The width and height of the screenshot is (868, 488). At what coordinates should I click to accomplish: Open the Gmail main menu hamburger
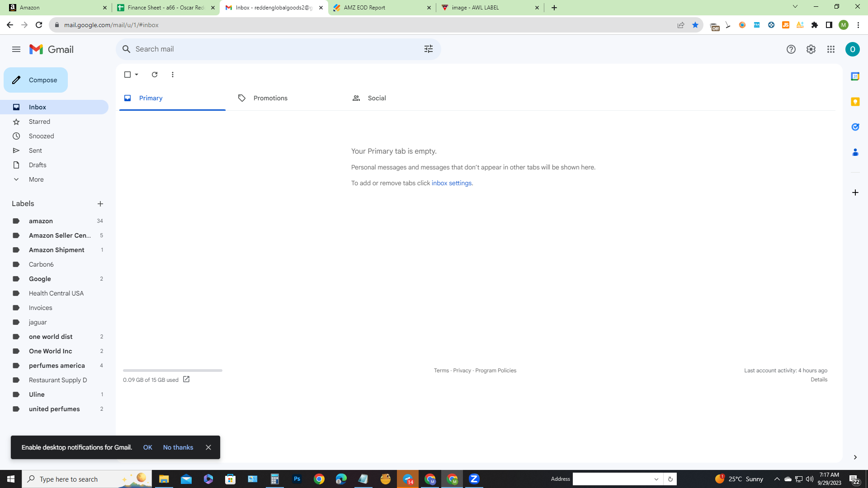click(x=16, y=49)
